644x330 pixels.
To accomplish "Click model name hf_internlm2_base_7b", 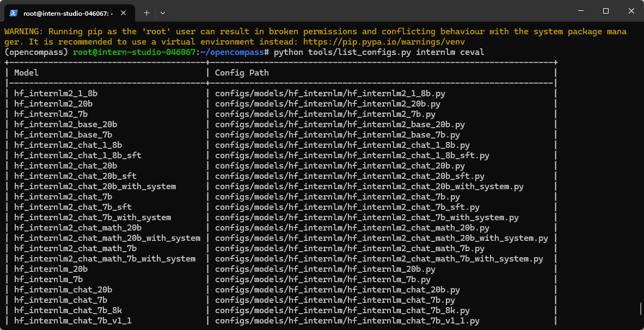I will (63, 134).
